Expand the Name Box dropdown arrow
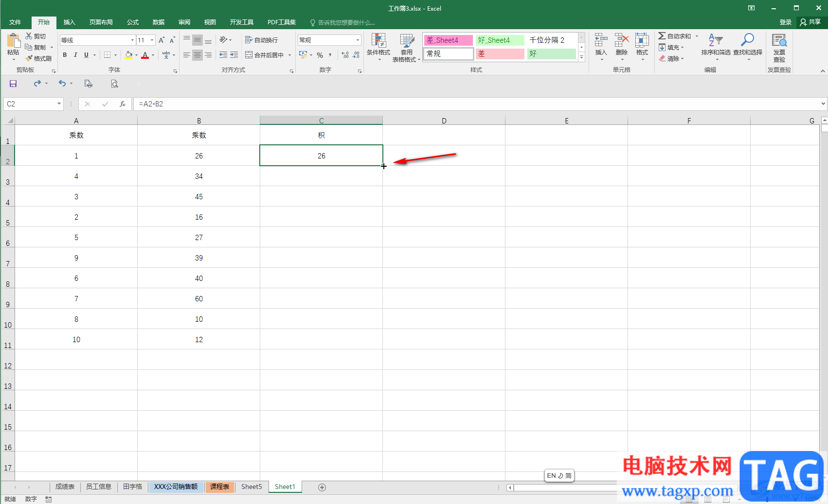This screenshot has height=504, width=828. pos(59,104)
